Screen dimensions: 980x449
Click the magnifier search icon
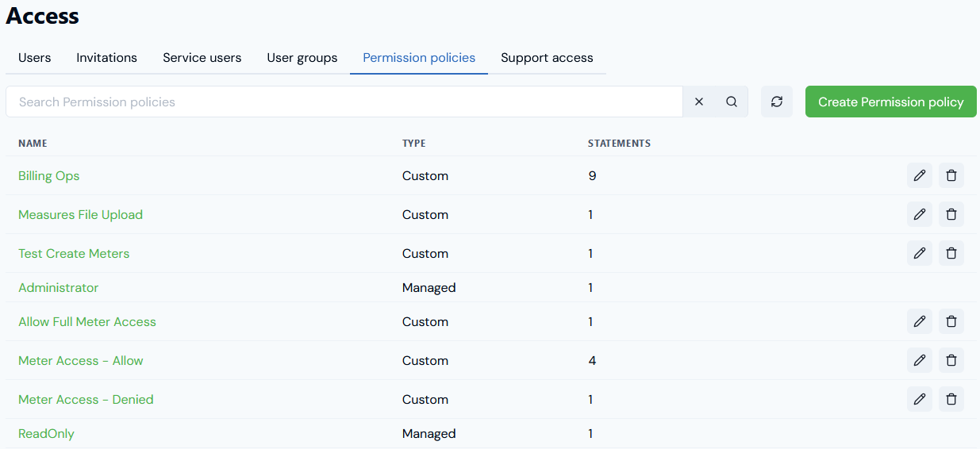pyautogui.click(x=732, y=102)
